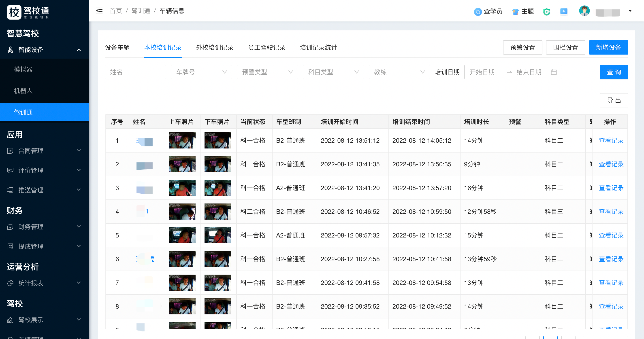Open the 预警类型 dropdown

point(267,72)
